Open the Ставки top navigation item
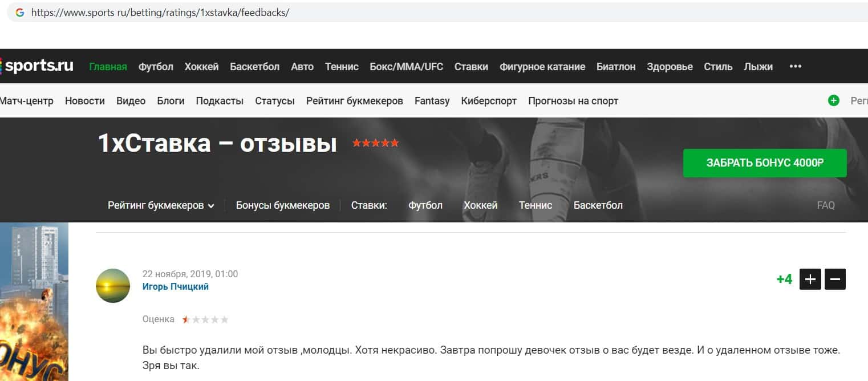The width and height of the screenshot is (868, 381). (471, 67)
